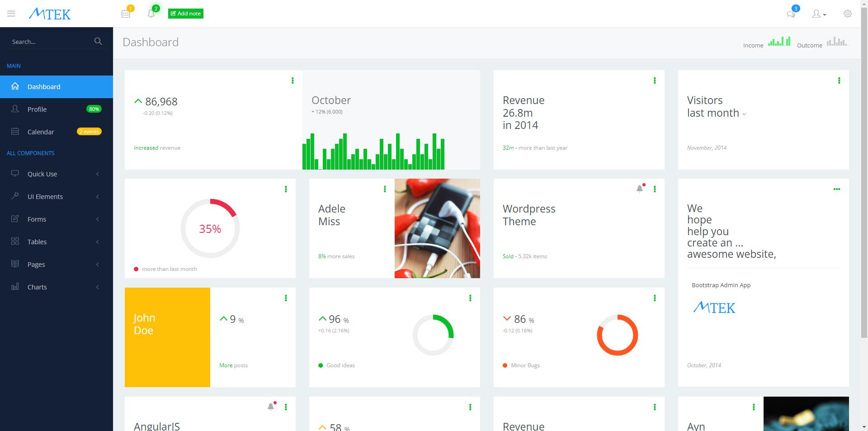The width and height of the screenshot is (868, 431).
Task: Click the Minor Bugs label
Action: (525, 365)
